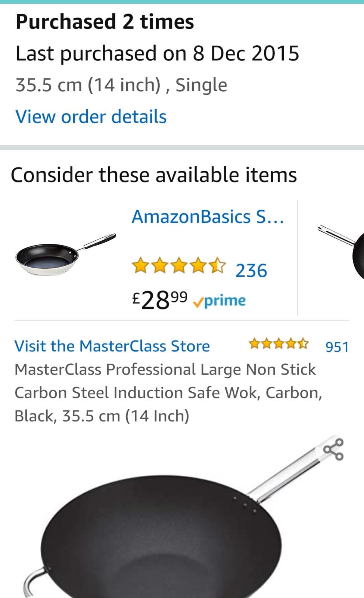Open the 236 reviews count
Viewport: 364px width, 598px height.
(251, 271)
